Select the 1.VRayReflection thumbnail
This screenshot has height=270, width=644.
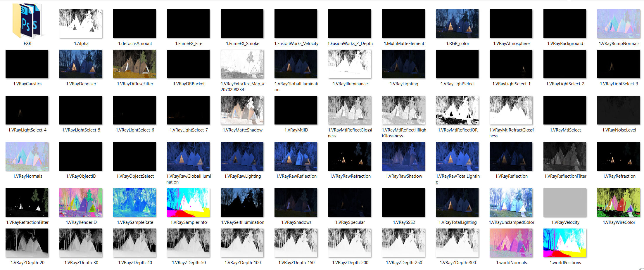511,156
